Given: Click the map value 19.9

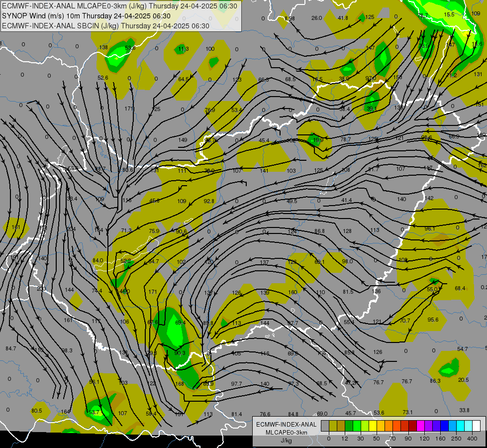Looking at the screenshot, I should (318, 140).
